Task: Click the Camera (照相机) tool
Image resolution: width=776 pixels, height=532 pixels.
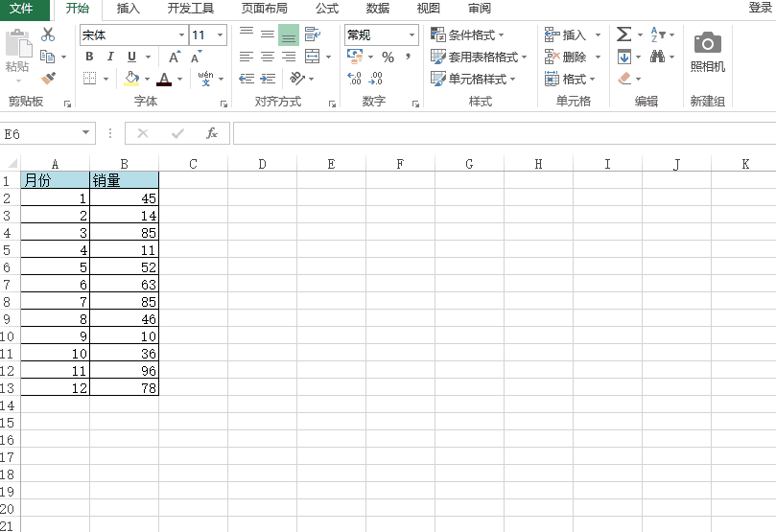Action: 708,53
